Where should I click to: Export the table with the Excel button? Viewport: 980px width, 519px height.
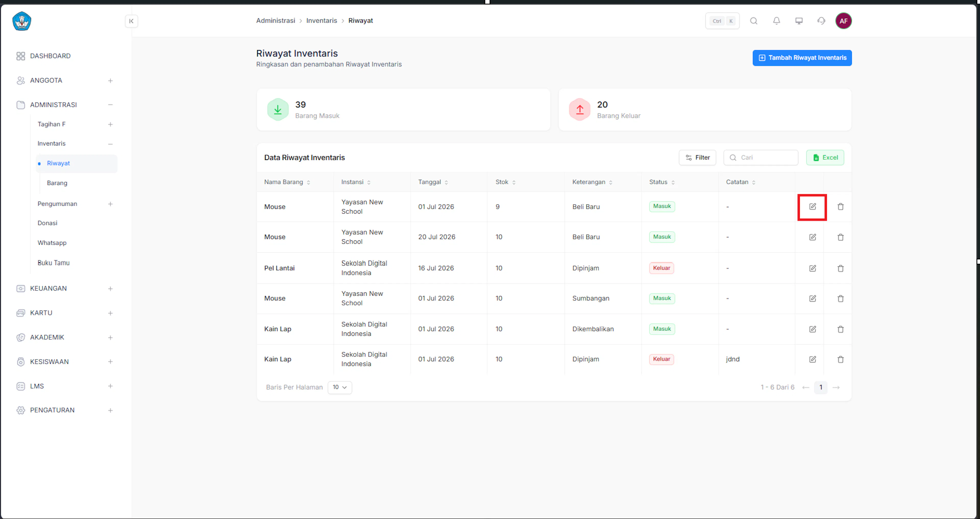[825, 157]
